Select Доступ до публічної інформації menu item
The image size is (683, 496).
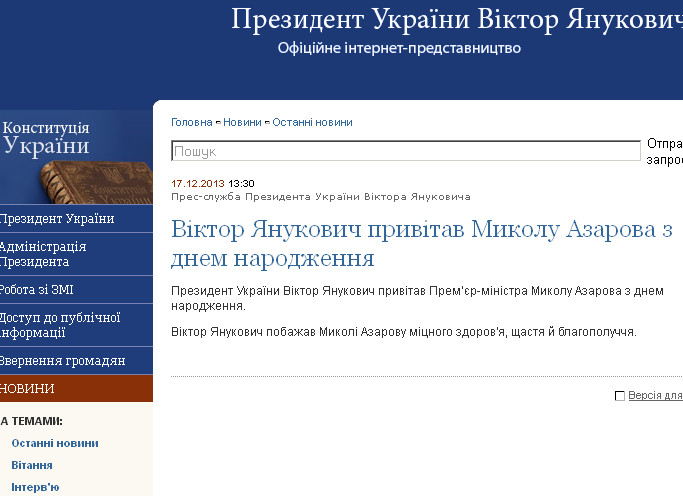click(76, 325)
